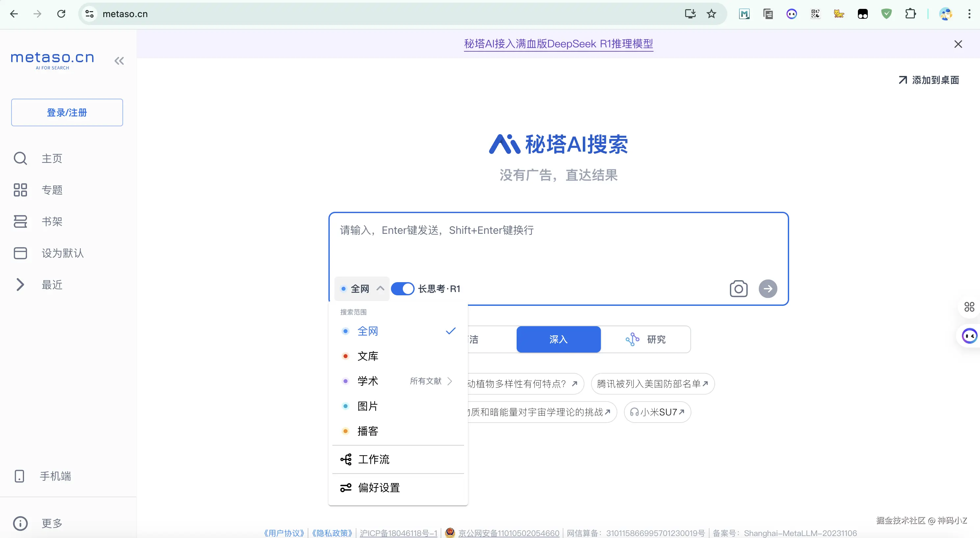Select the 深入 mode tab
980x538 pixels.
pyautogui.click(x=558, y=339)
